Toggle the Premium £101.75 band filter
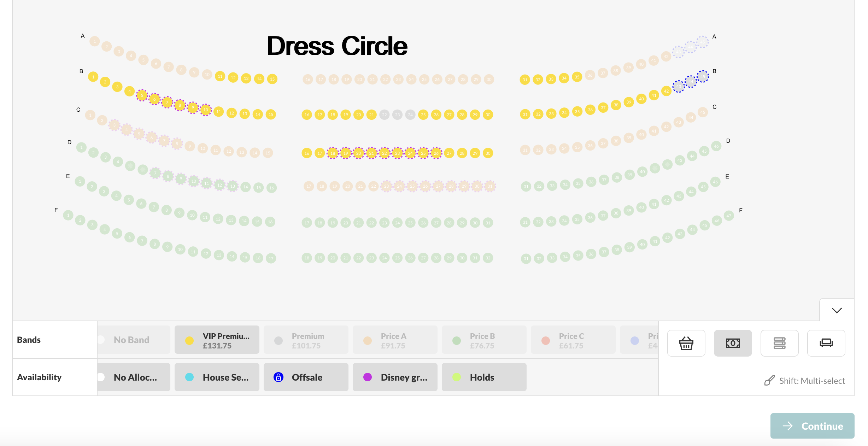The height and width of the screenshot is (446, 868). 306,340
